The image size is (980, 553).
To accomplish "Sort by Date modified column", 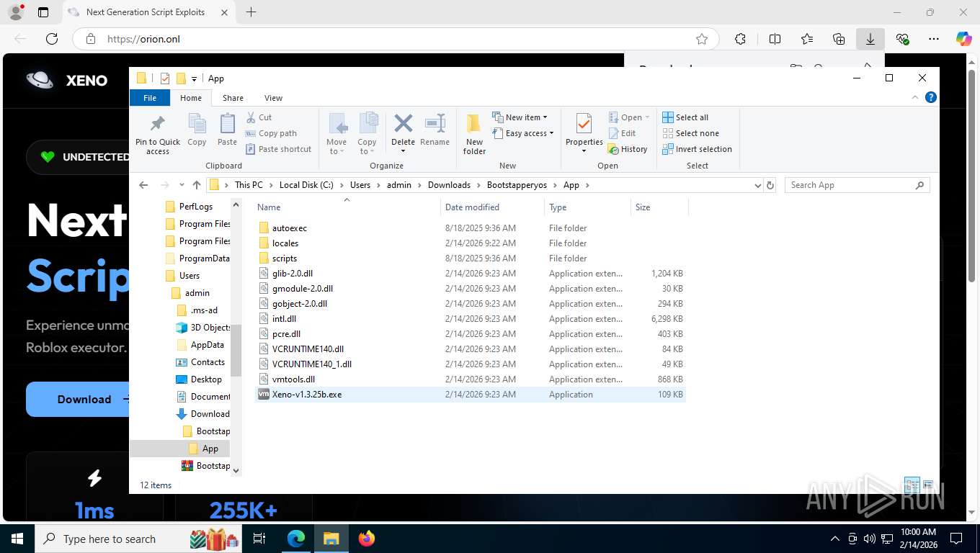I will pos(492,207).
